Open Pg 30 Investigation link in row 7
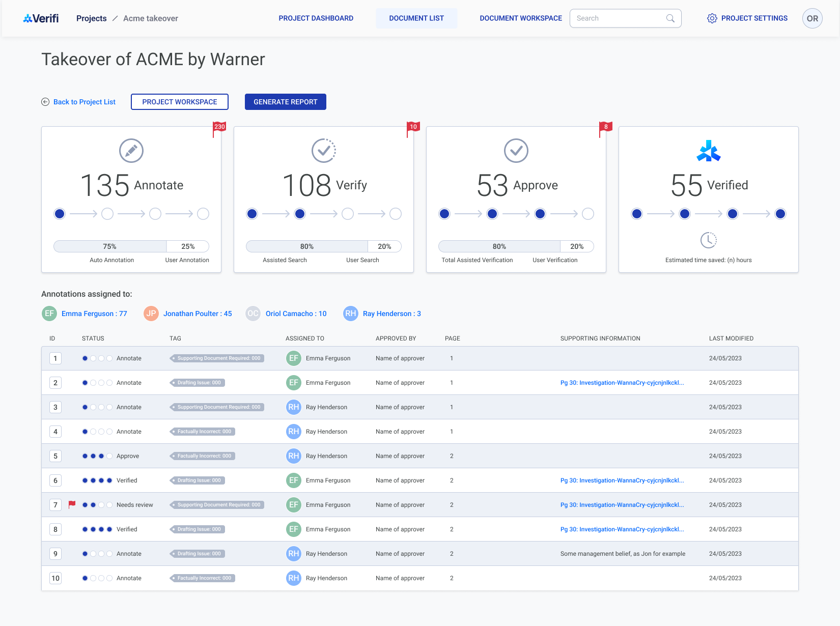The height and width of the screenshot is (626, 840). [622, 505]
